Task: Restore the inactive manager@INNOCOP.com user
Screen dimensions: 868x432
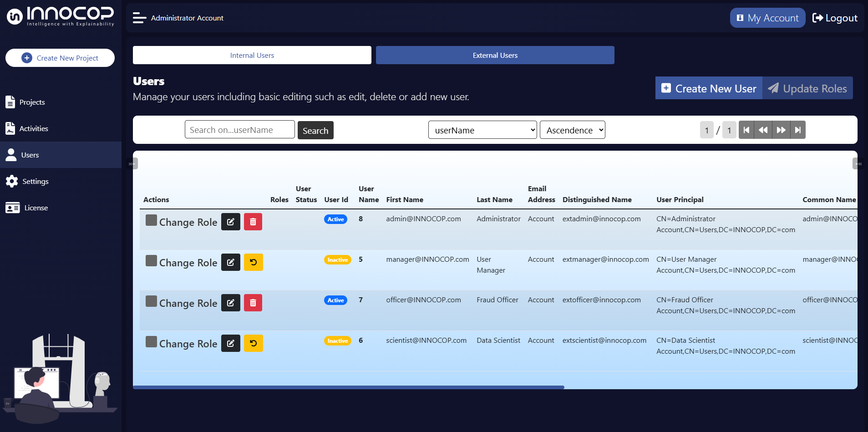Action: point(254,262)
